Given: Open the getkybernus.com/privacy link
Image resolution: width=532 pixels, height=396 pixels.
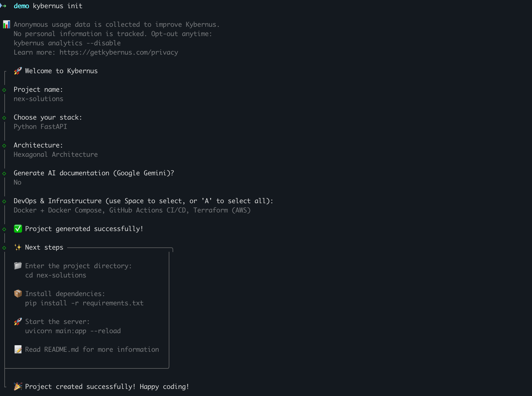Looking at the screenshot, I should pos(119,52).
